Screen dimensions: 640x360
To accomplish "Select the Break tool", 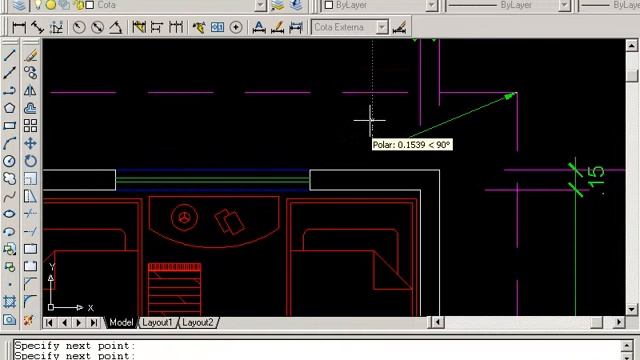I will click(x=31, y=267).
